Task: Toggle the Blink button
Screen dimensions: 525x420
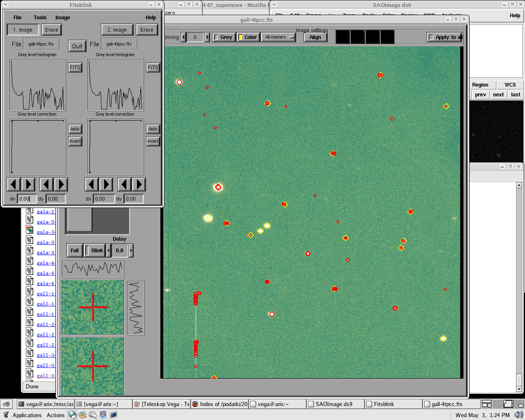Action: 95,251
